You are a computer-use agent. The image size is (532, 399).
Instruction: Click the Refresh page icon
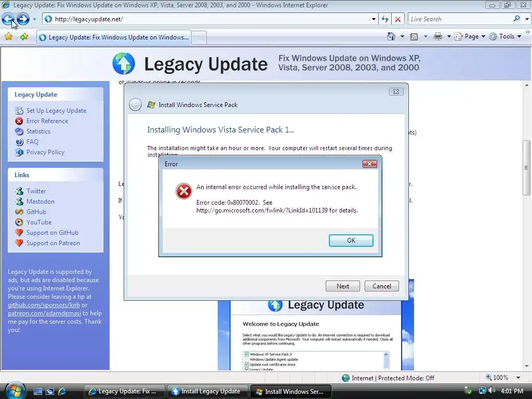[385, 19]
